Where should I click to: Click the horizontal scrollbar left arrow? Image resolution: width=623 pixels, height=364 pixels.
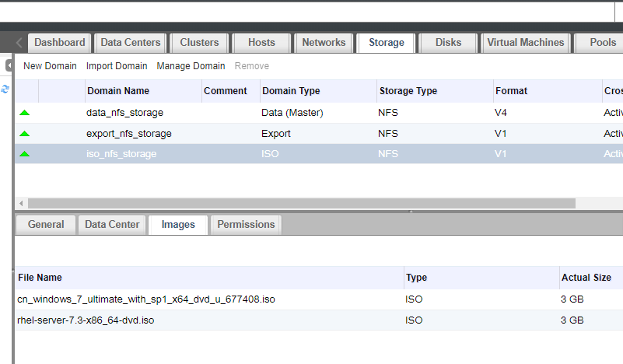point(21,204)
